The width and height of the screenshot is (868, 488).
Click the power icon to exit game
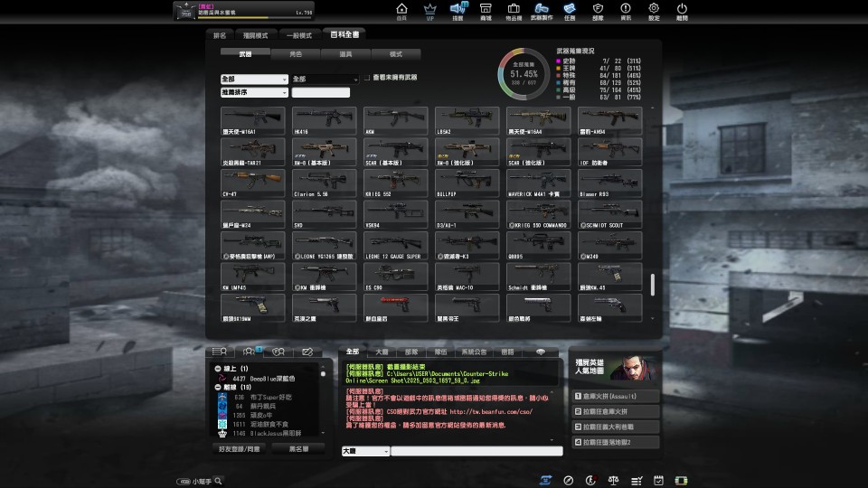pyautogui.click(x=682, y=11)
